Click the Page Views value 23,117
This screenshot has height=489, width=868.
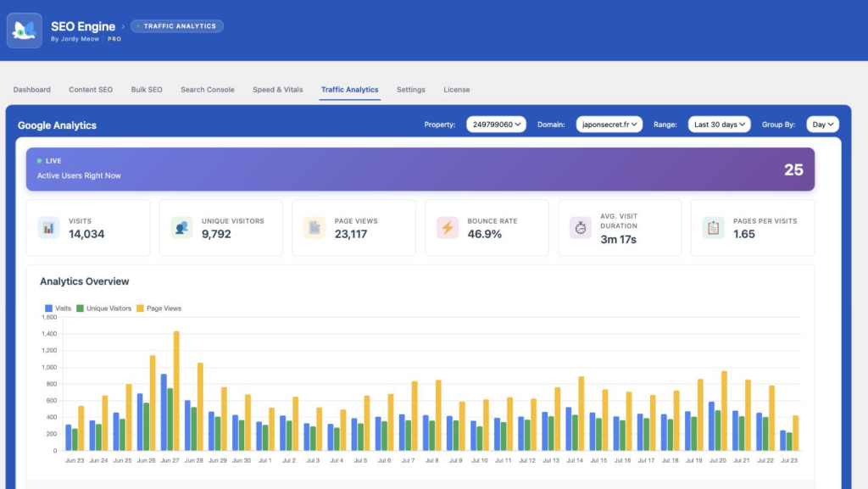(351, 234)
